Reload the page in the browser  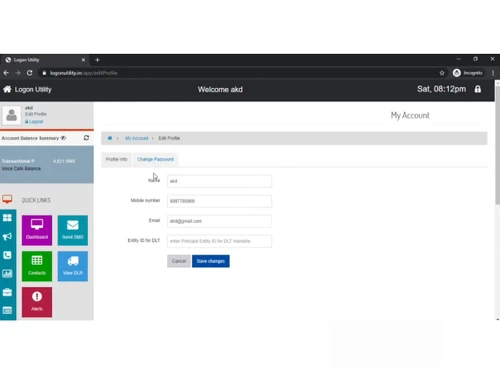30,73
